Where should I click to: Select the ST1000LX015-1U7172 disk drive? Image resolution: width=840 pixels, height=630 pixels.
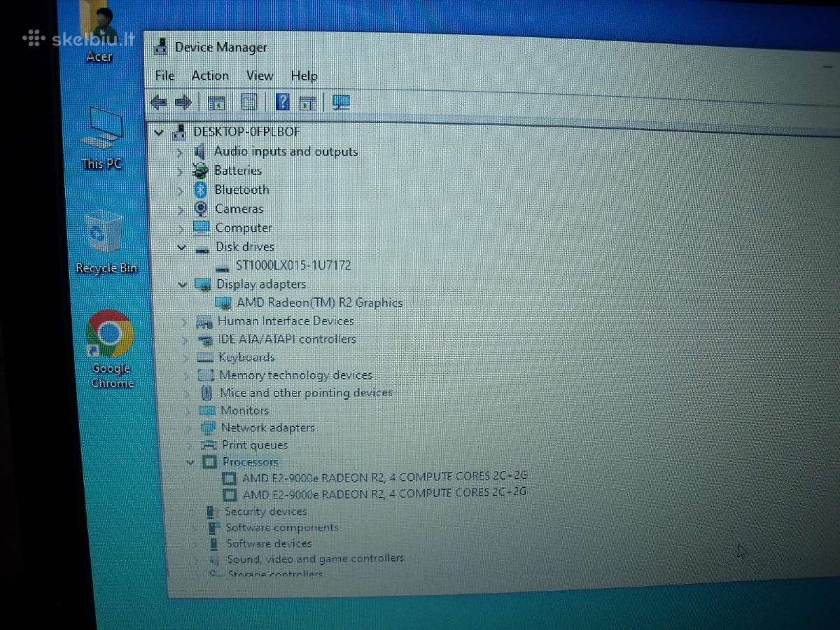point(293,265)
